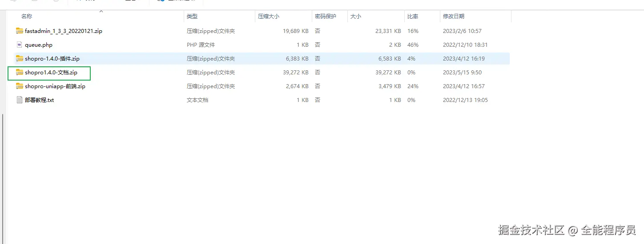Click the 密码保护 column header

(326, 16)
